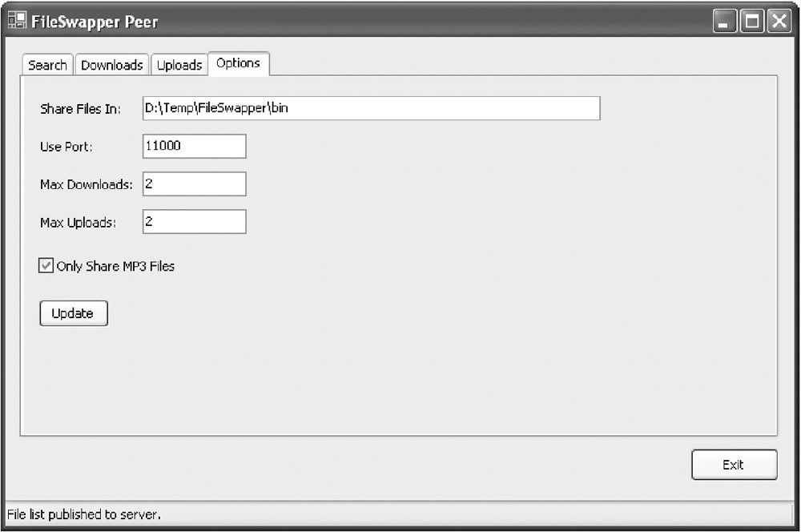The width and height of the screenshot is (801, 532).
Task: Close the FileSwapper Peer window
Action: coord(779,22)
